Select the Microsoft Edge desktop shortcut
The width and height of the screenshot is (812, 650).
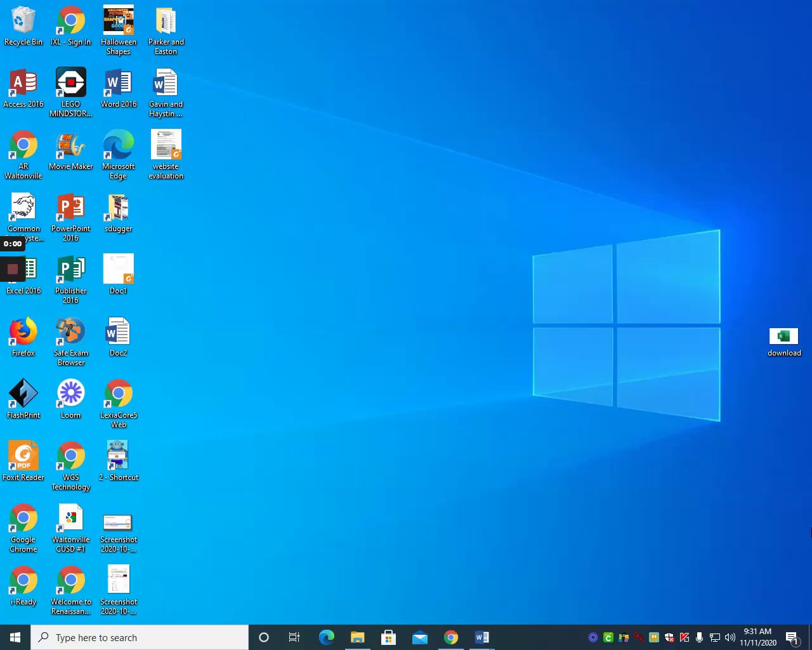[119, 155]
